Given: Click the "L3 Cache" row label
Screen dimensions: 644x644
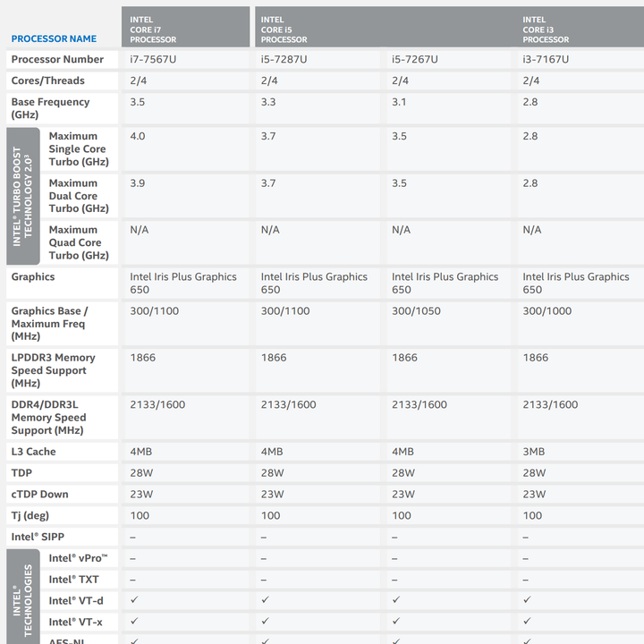Looking at the screenshot, I should coord(33,452).
